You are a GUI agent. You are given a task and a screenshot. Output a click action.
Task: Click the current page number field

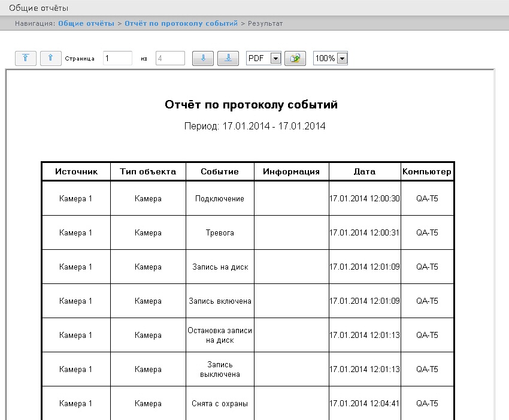click(x=117, y=58)
